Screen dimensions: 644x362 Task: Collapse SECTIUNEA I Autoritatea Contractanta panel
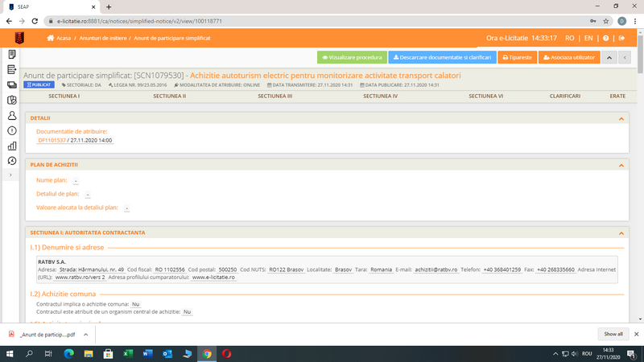tap(621, 232)
